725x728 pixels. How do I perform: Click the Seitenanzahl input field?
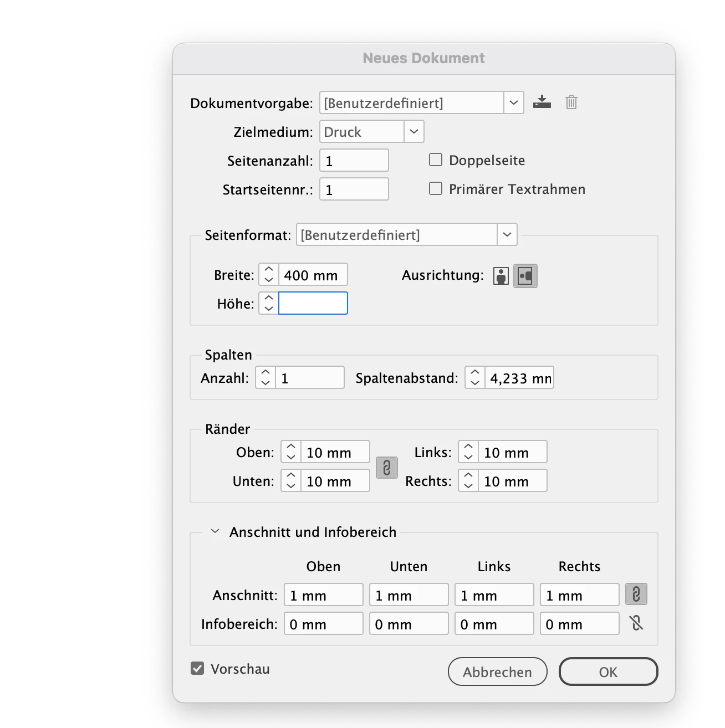pos(354,160)
